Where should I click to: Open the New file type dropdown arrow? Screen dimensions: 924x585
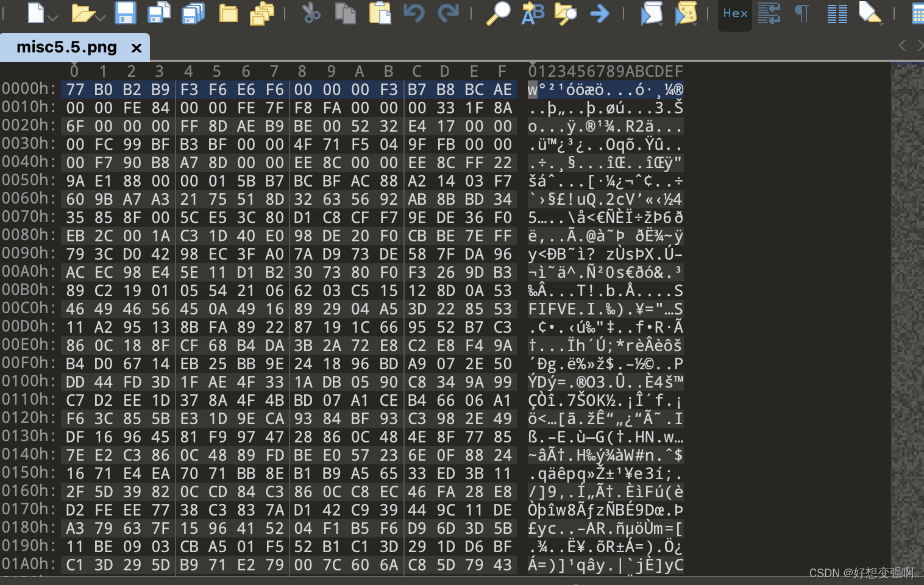click(52, 17)
